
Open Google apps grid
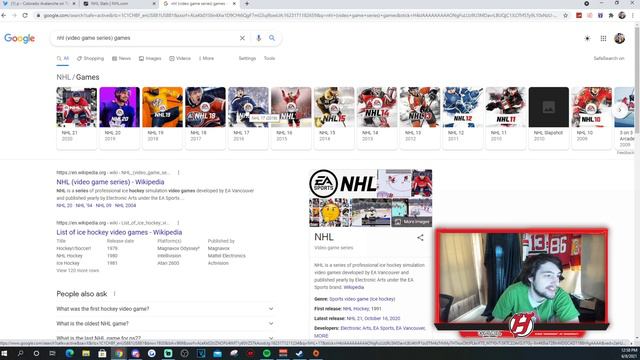[603, 38]
